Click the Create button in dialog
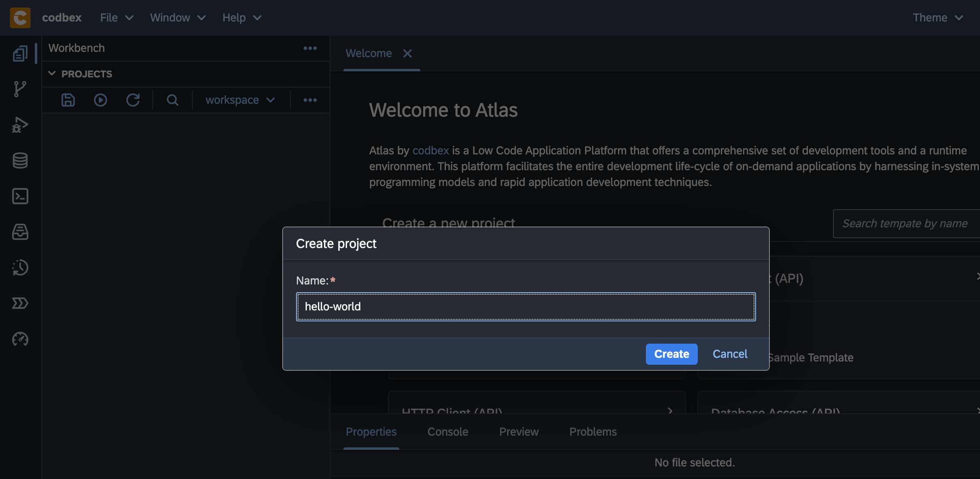The image size is (980, 479). (x=671, y=354)
